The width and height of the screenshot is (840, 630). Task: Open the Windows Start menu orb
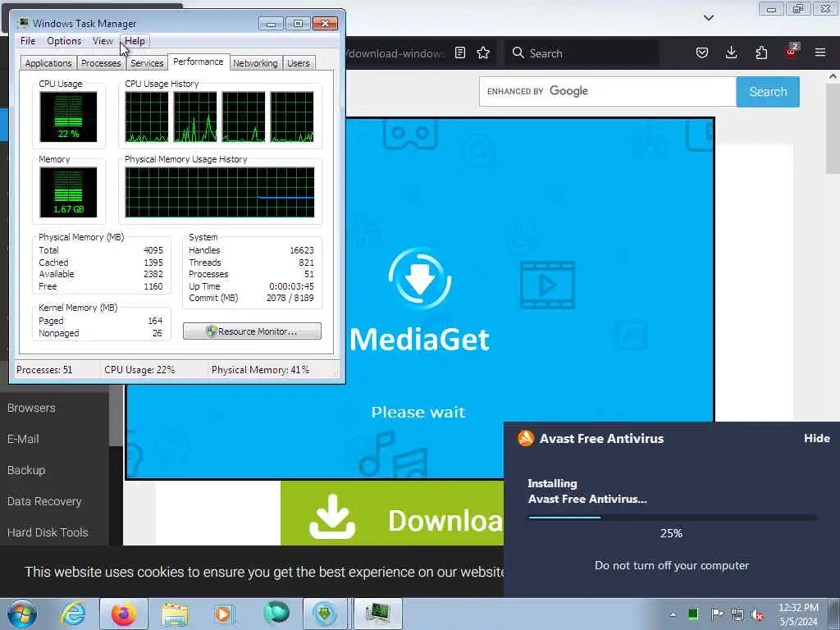tap(22, 614)
